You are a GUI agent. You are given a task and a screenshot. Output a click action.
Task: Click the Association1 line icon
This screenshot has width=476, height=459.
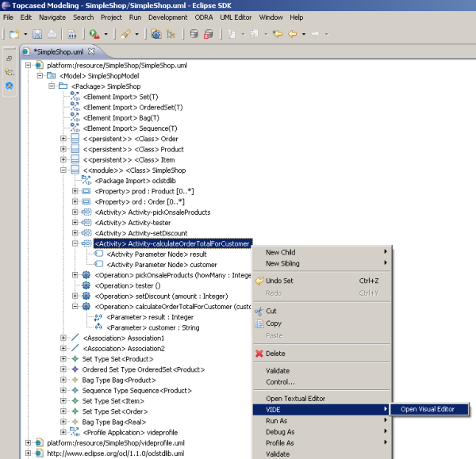tap(75, 338)
